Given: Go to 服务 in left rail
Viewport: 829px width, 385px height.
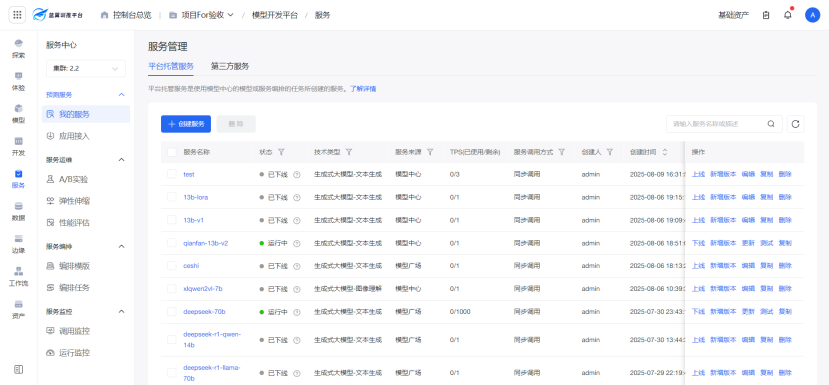Looking at the screenshot, I should pyautogui.click(x=19, y=179).
